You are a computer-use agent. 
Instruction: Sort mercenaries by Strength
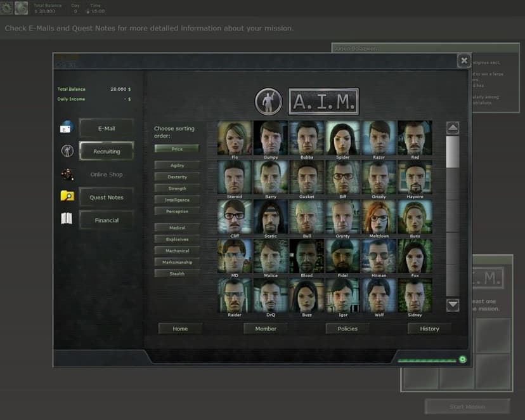(x=177, y=188)
